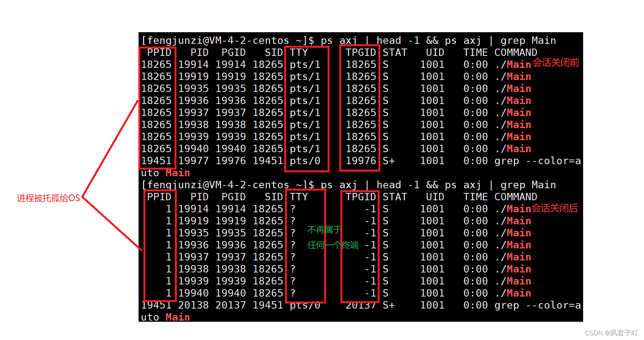Click 'uto Main' wrapped line after first output
This screenshot has height=340, width=644.
[x=166, y=173]
